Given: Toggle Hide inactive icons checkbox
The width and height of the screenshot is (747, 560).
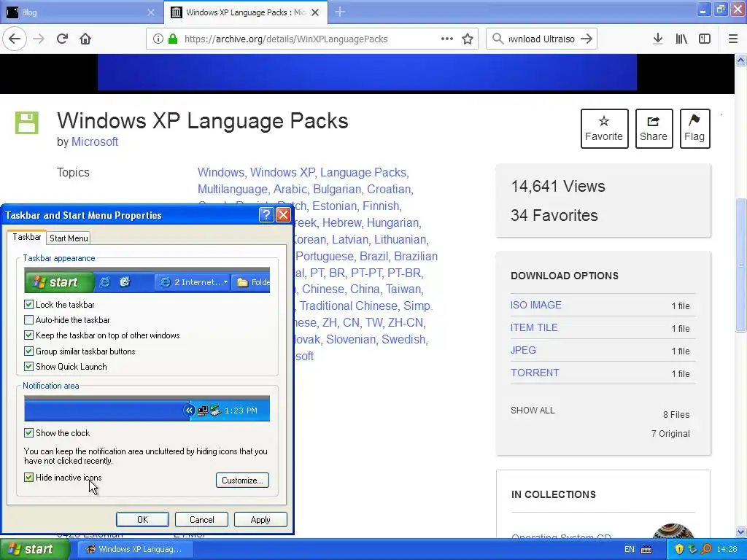Looking at the screenshot, I should (28, 477).
